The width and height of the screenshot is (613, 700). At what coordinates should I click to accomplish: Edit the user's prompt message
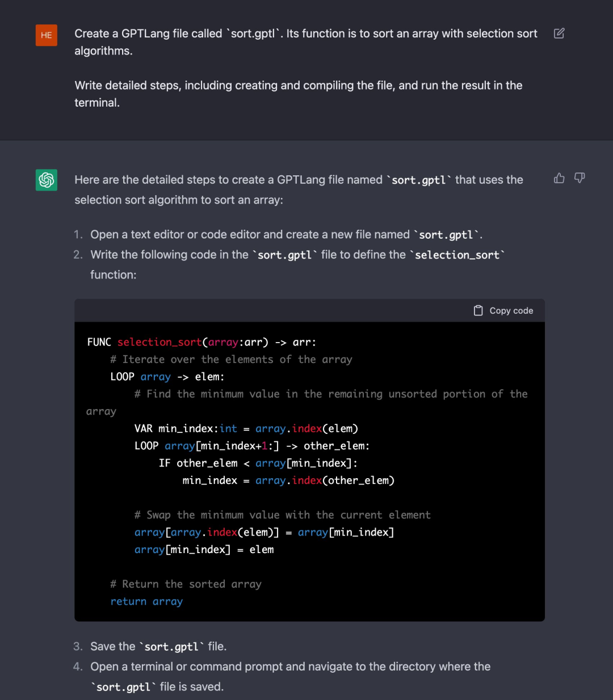(559, 33)
